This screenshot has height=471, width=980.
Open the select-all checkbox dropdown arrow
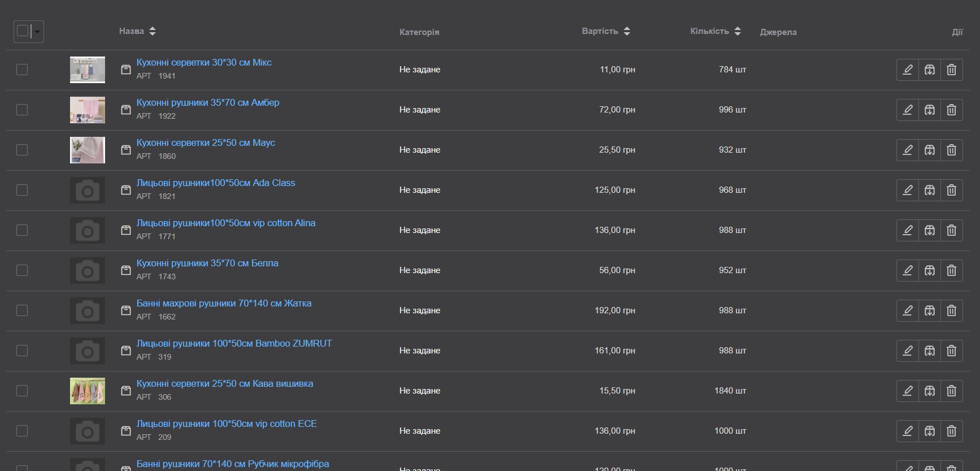point(37,32)
